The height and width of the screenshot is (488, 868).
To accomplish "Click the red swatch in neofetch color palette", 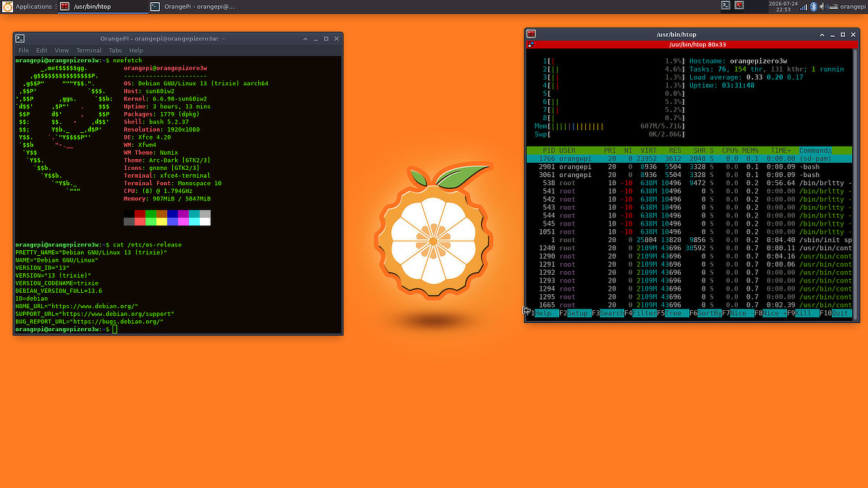I will tap(140, 214).
